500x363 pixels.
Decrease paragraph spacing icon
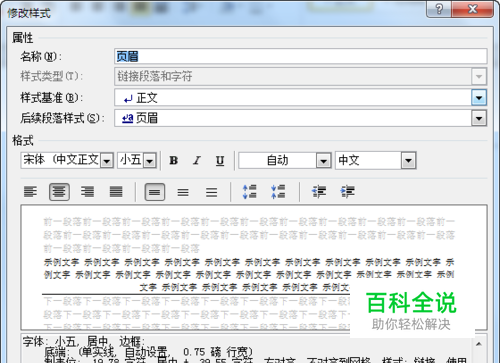coord(278,192)
